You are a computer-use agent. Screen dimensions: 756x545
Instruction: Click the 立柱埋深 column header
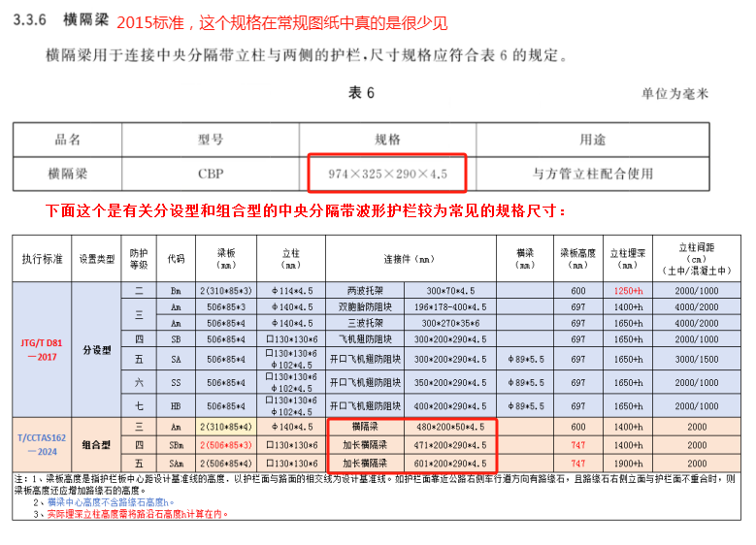point(626,259)
